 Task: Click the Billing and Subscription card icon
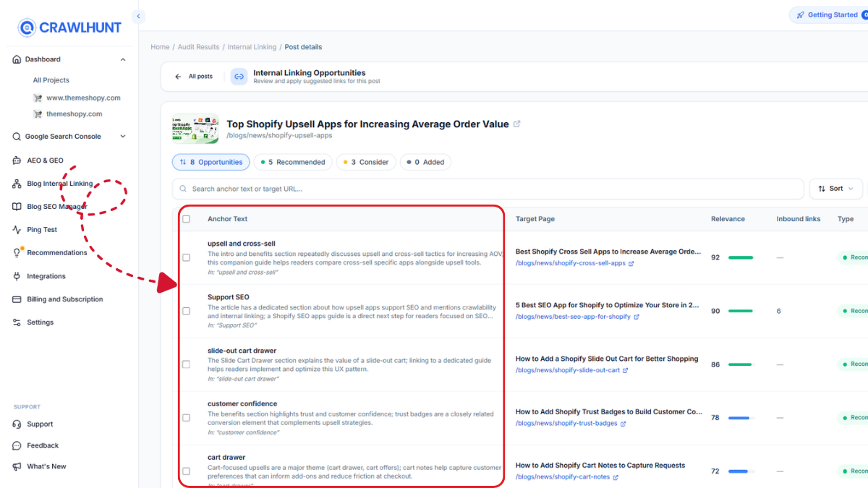[x=17, y=299]
